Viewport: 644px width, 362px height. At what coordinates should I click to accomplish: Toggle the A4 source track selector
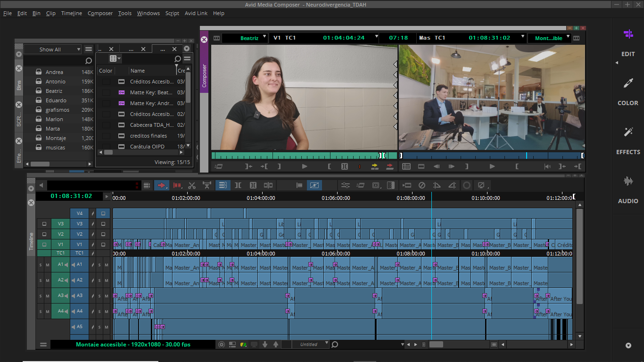60,311
